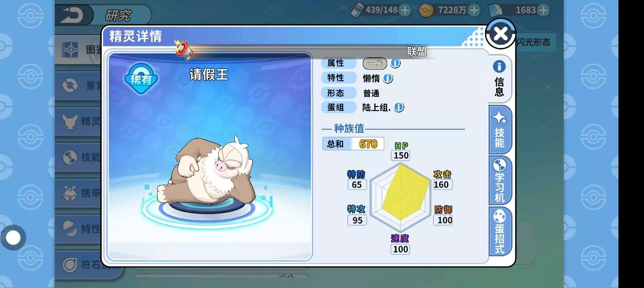Tap info icon beside 陆上组 egg group
Viewport: 644px width, 288px height.
pyautogui.click(x=399, y=107)
